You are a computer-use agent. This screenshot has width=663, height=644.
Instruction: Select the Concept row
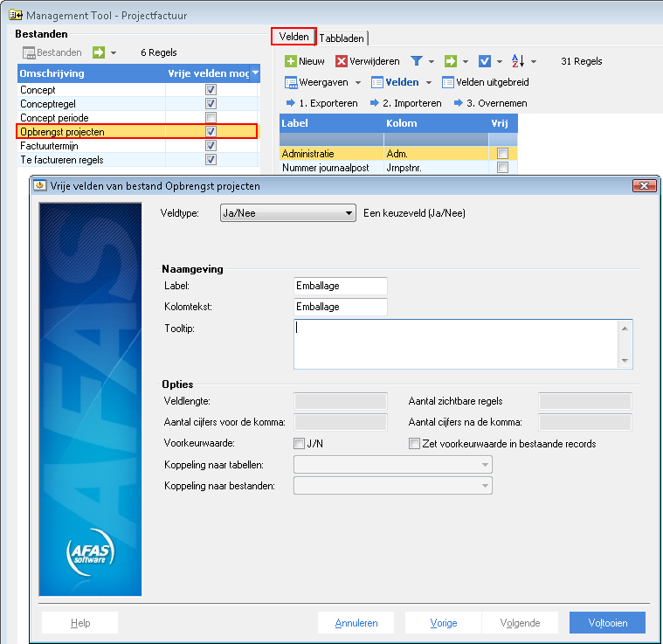click(x=137, y=90)
